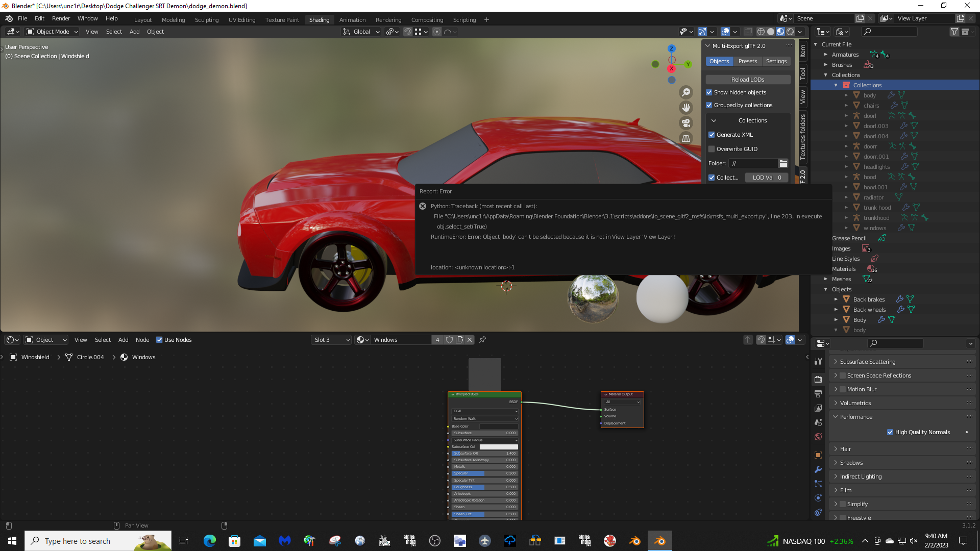Click the snap magnet icon
Screen dimensions: 980x551
coord(407,32)
